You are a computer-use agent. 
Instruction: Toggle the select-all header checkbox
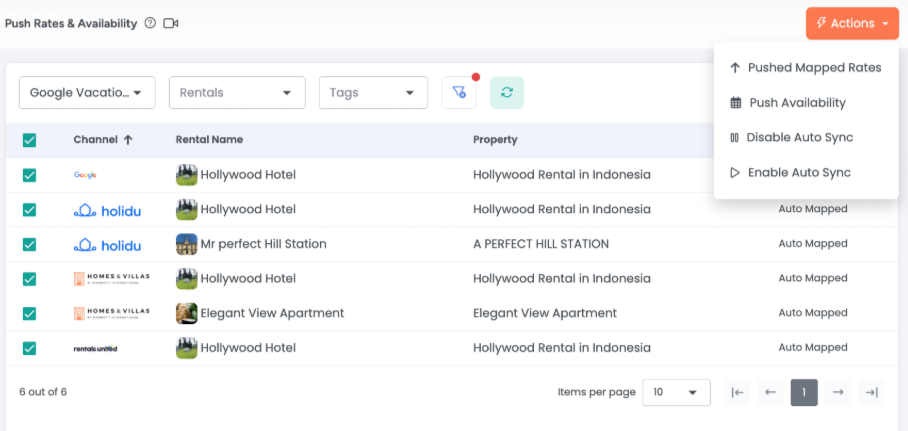coord(29,140)
